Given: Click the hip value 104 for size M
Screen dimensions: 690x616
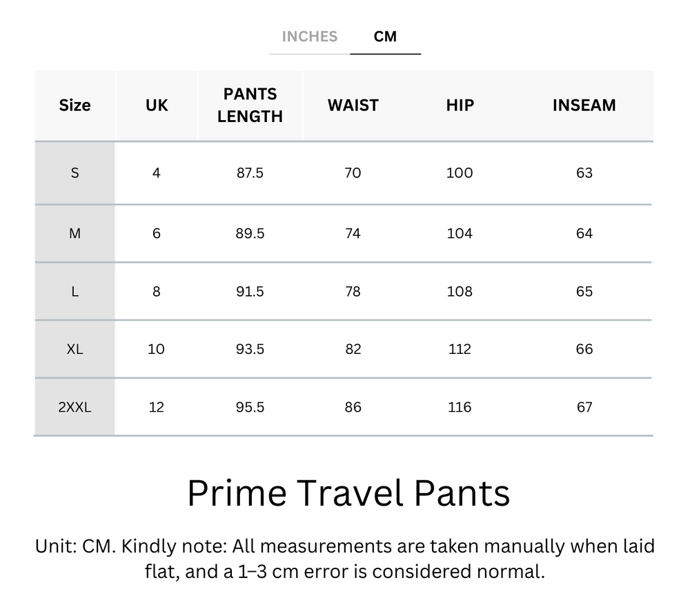Looking at the screenshot, I should pos(459,233).
